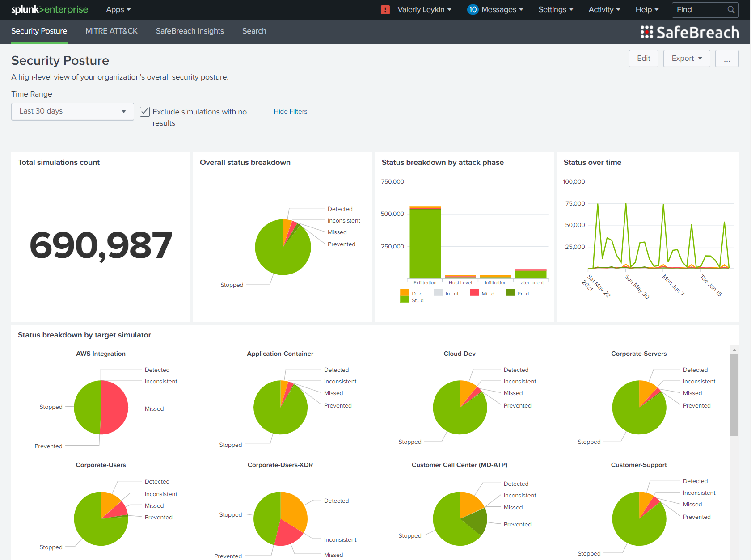Click the Splunk enterprise logo
This screenshot has width=751, height=560.
pos(50,9)
